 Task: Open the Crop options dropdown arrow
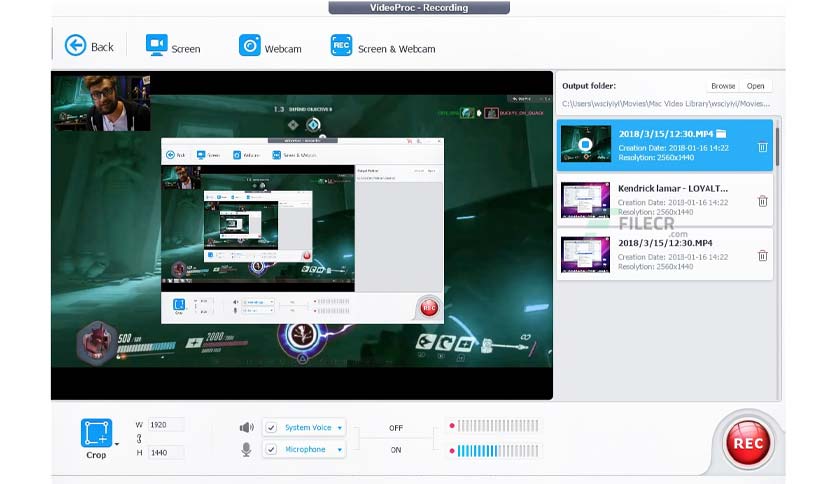(x=118, y=443)
